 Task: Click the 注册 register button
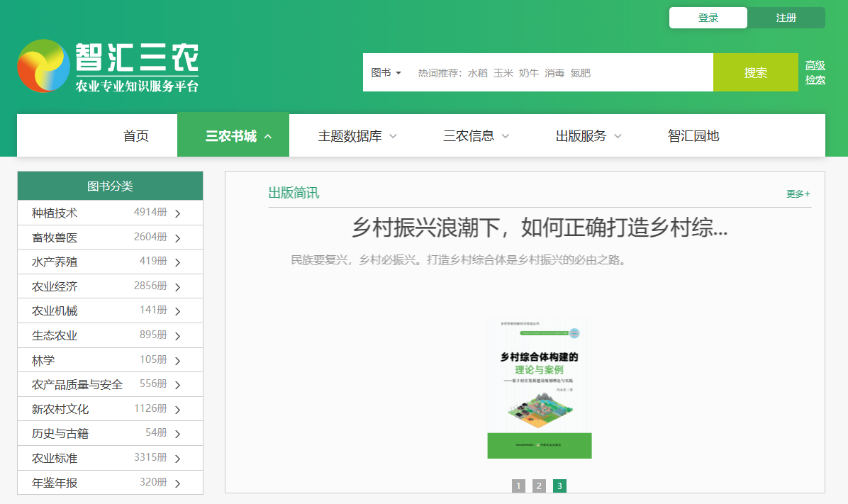point(787,17)
